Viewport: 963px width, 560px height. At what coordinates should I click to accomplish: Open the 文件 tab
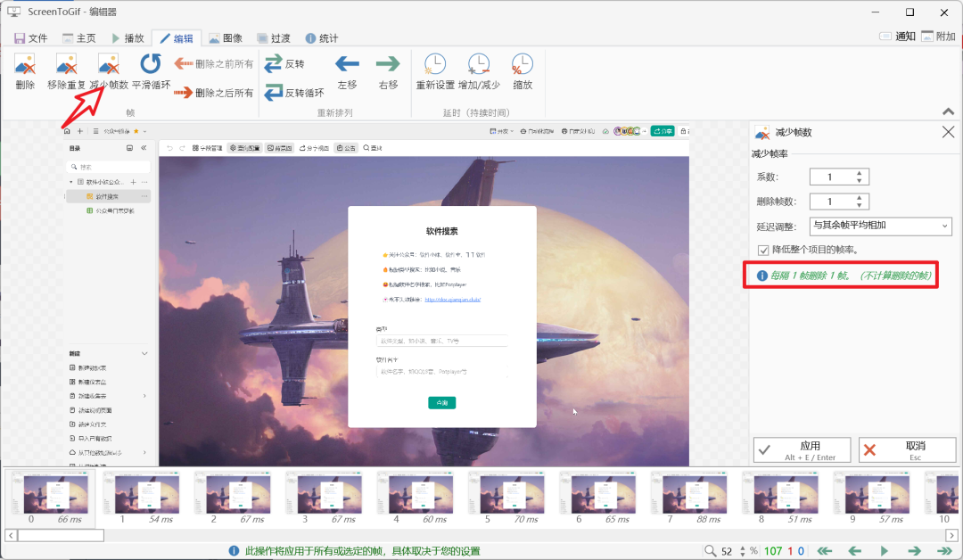(30, 38)
